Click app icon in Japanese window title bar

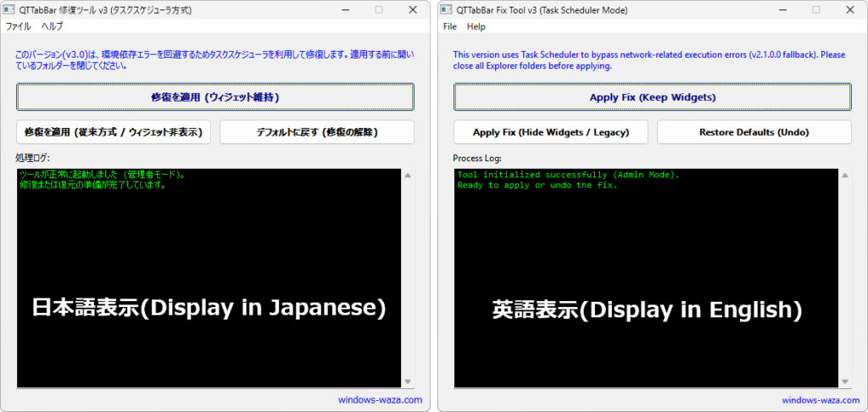click(9, 9)
